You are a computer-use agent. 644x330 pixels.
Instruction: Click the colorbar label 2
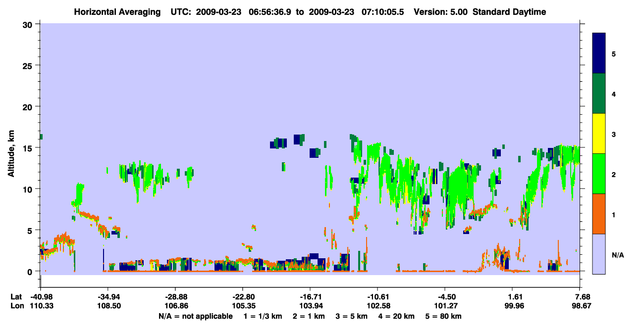[614, 174]
